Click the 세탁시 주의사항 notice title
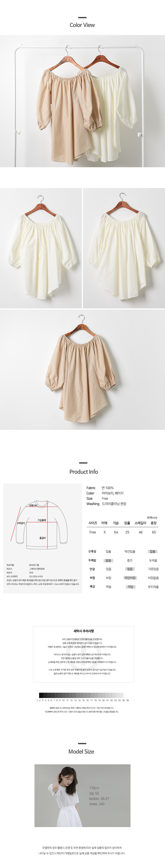165x868 pixels. click(84, 631)
